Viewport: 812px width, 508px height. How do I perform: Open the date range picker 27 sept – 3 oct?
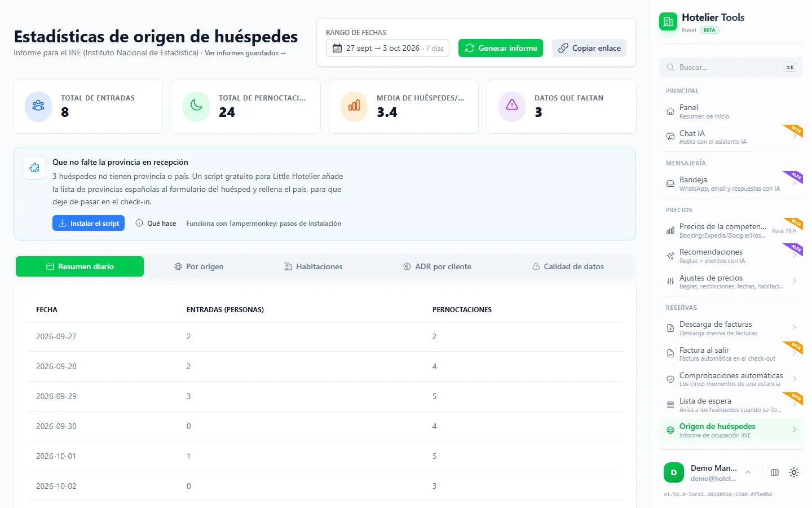(387, 48)
